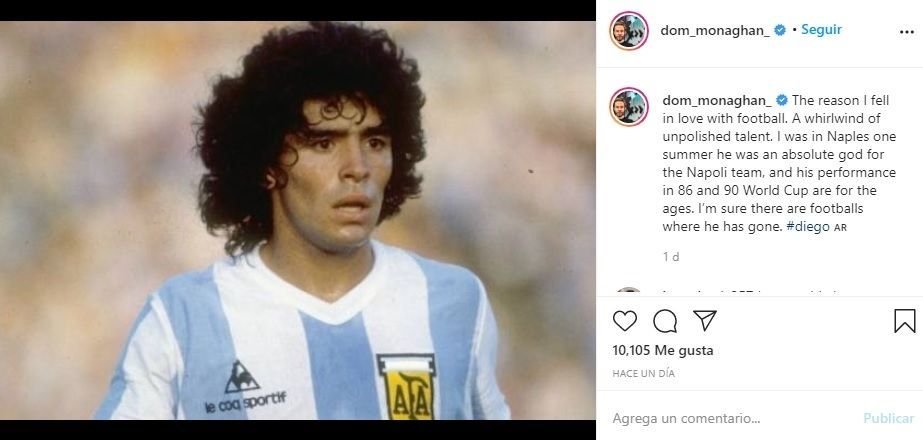View who liked via 10,105 Me gusta
The height and width of the screenshot is (440, 923).
click(663, 350)
